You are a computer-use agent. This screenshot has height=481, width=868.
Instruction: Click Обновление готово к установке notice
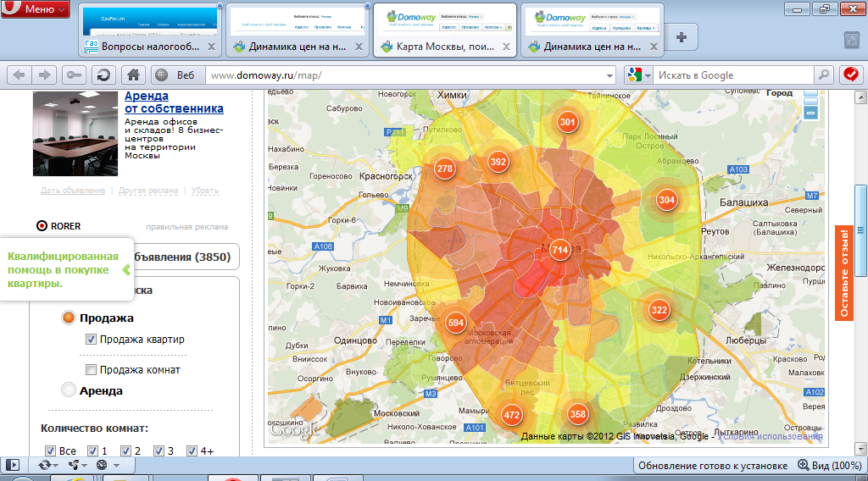click(712, 466)
